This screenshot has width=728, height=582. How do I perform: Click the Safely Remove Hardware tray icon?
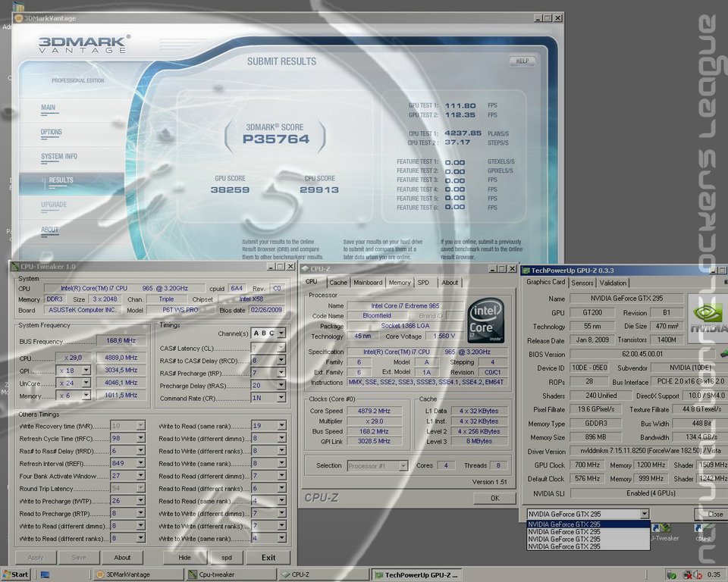671,574
